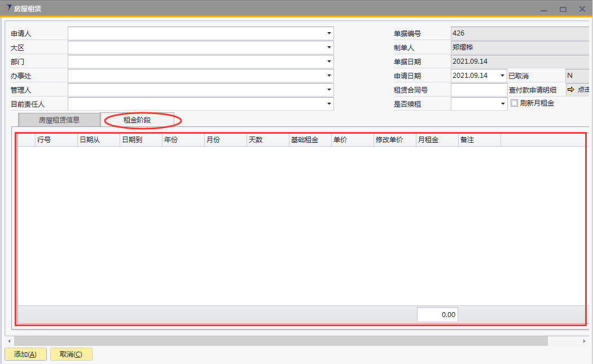Click the yellow arrow link icon
The height and width of the screenshot is (364, 593).
point(570,90)
